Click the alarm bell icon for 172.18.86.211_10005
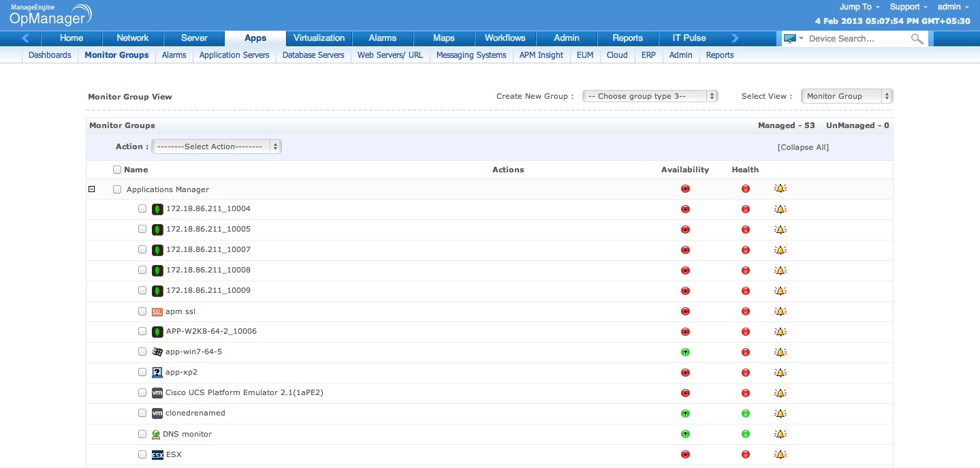Image resolution: width=980 pixels, height=468 pixels. point(780,230)
